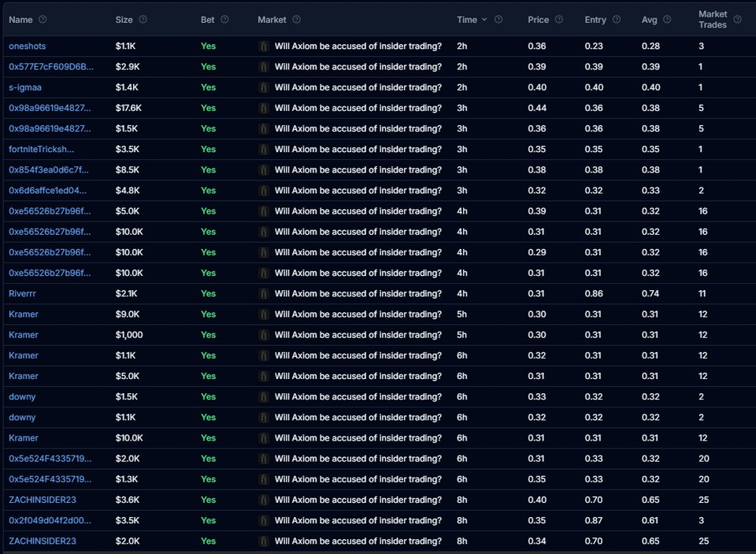
Task: Click the market icon in the Riverrr row
Action: coord(264,294)
